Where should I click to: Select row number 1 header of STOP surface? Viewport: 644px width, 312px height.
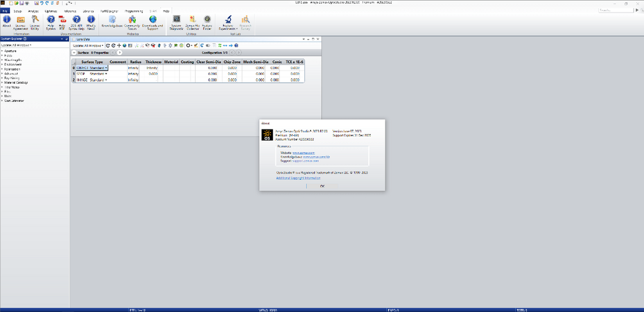click(x=74, y=74)
